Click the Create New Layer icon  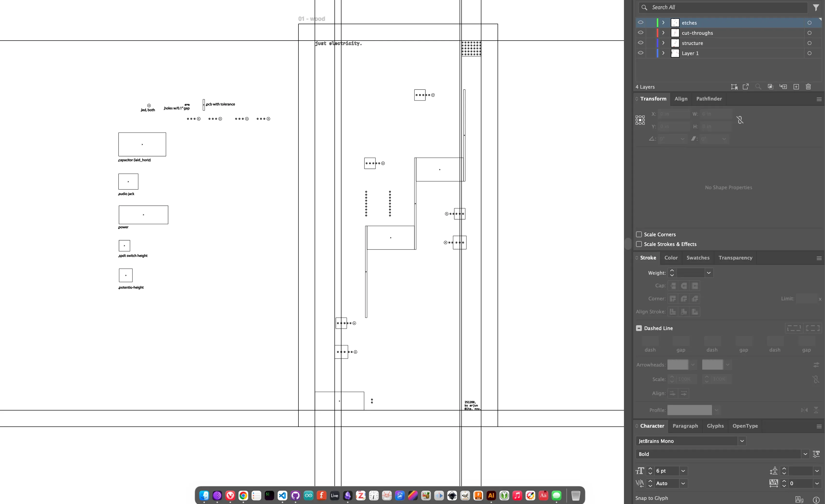coord(796,87)
